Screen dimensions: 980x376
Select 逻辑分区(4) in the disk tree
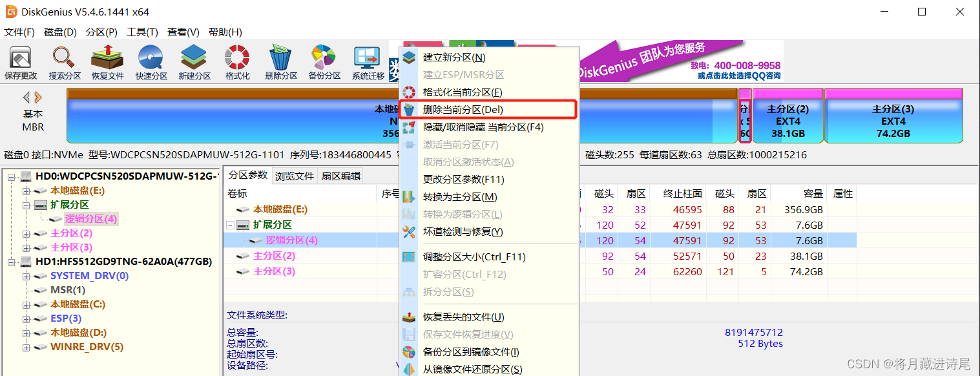tap(91, 219)
